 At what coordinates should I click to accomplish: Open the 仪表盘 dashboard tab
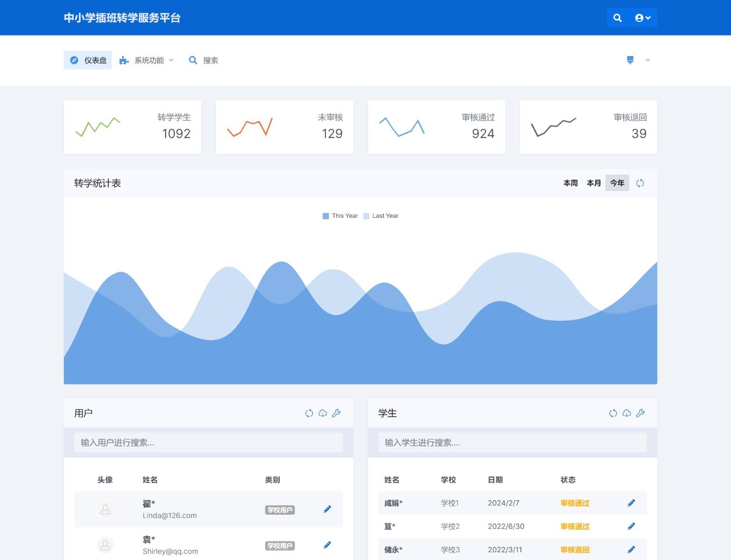tap(88, 60)
